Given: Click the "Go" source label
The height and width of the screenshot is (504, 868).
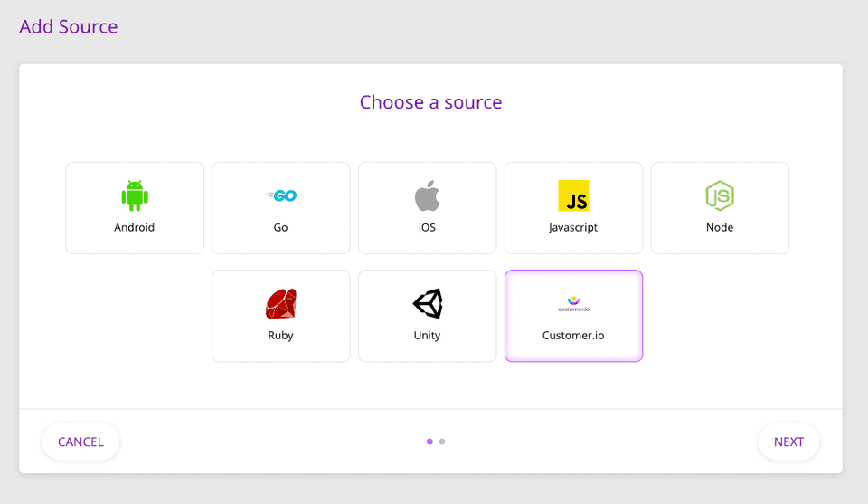Looking at the screenshot, I should point(281,228).
